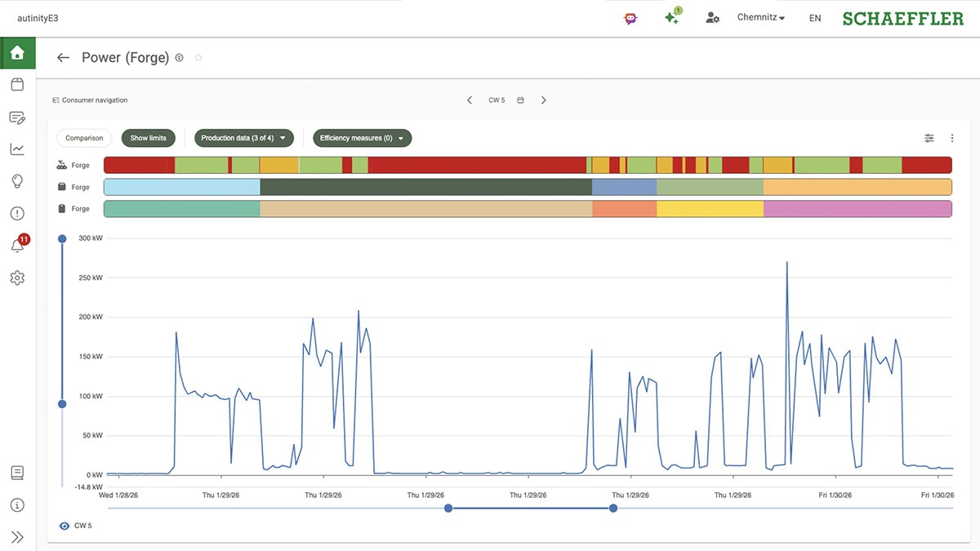Click the help question mark next to Power (Forge)

coord(179,57)
